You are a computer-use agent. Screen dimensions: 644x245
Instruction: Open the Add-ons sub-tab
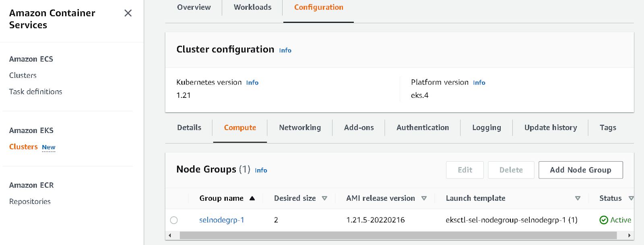[359, 128]
